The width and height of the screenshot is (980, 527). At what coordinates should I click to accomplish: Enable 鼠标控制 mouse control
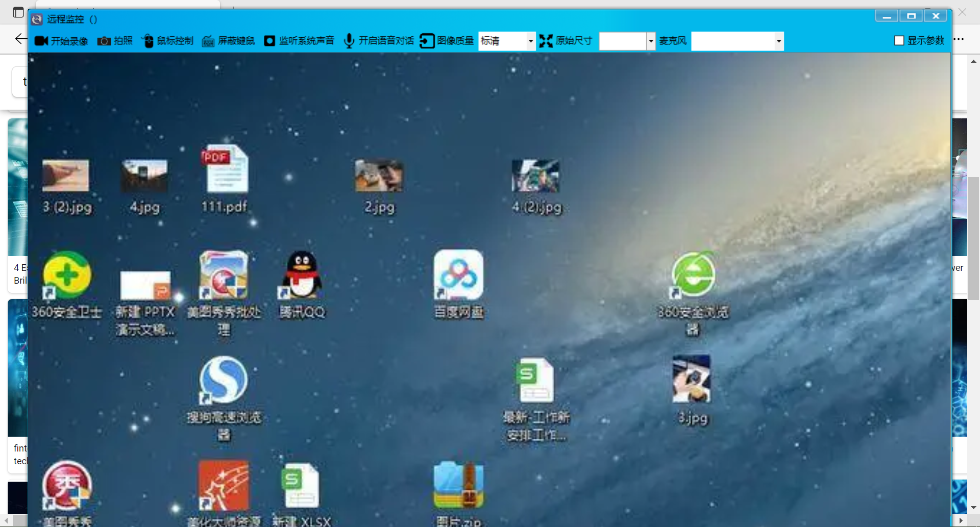[x=148, y=41]
